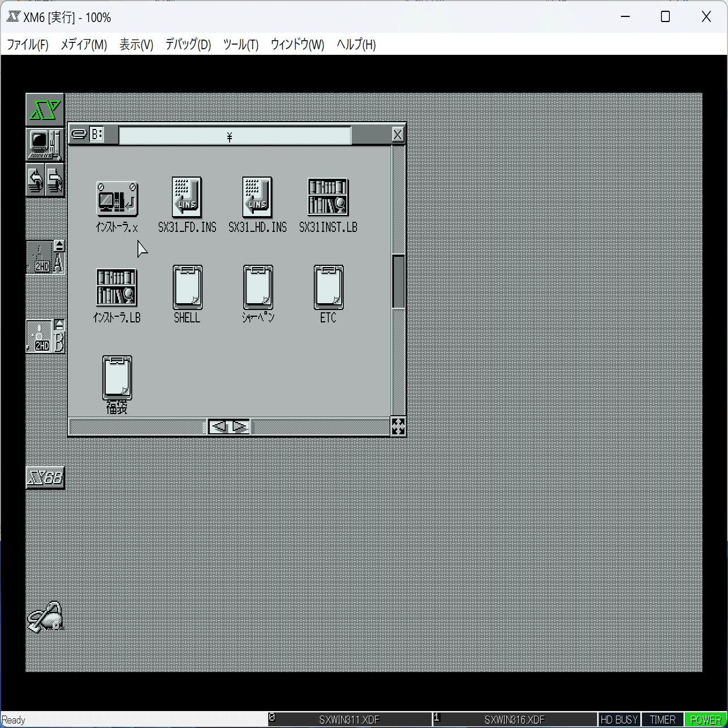The image size is (728, 728).
Task: Click the 2HD floppy drive A icon
Action: (x=42, y=258)
